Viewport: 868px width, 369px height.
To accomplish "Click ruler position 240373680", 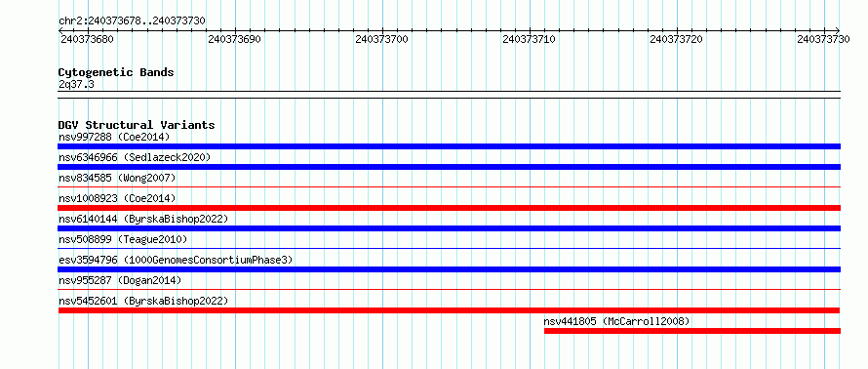I will tap(88, 39).
